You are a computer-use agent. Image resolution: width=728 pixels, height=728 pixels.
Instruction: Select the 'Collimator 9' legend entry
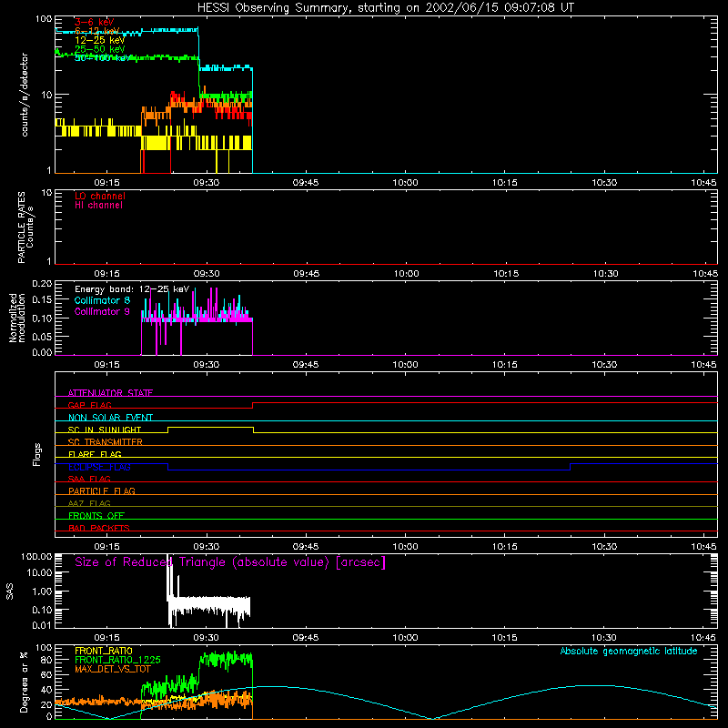point(102,311)
